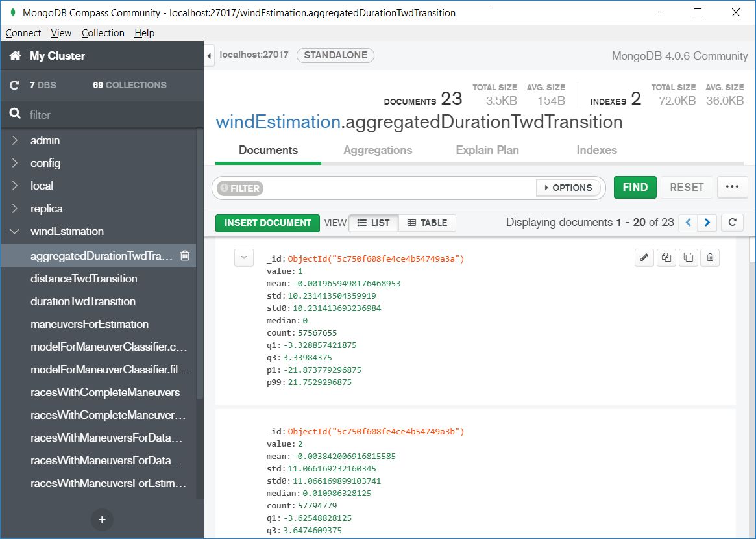Image resolution: width=756 pixels, height=539 pixels.
Task: Click mean value -0.003842006916815585
Action: pos(344,456)
